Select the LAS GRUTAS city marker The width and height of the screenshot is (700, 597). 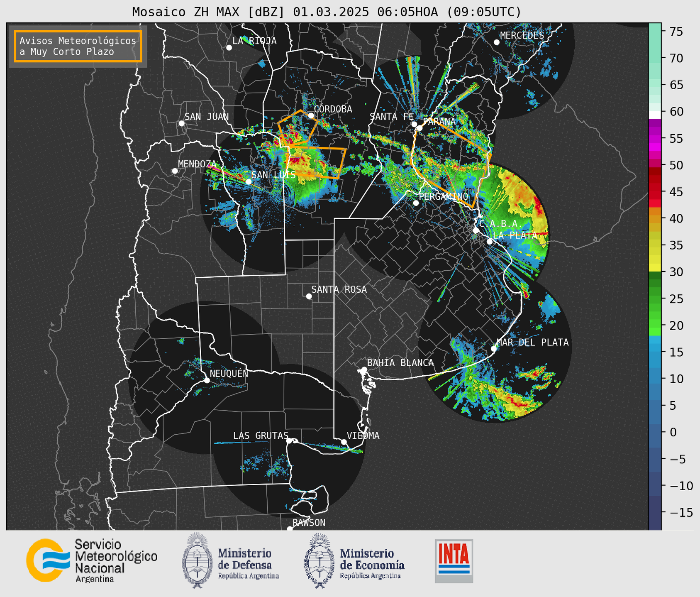coord(289,441)
